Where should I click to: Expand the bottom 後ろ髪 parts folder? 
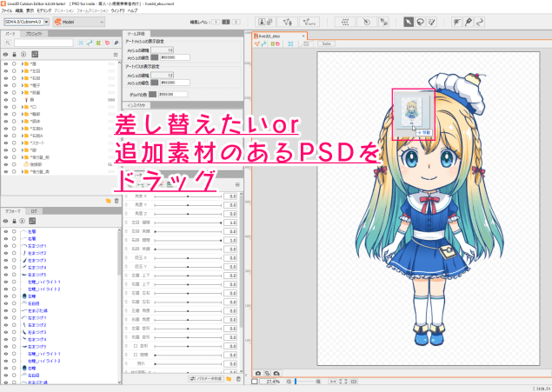pos(23,172)
